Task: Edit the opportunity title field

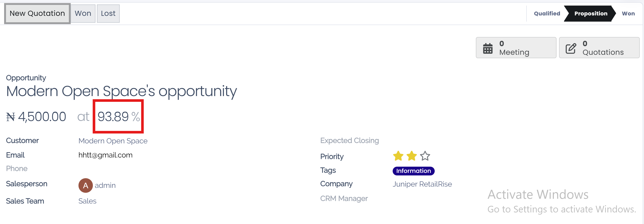Action: [x=121, y=91]
